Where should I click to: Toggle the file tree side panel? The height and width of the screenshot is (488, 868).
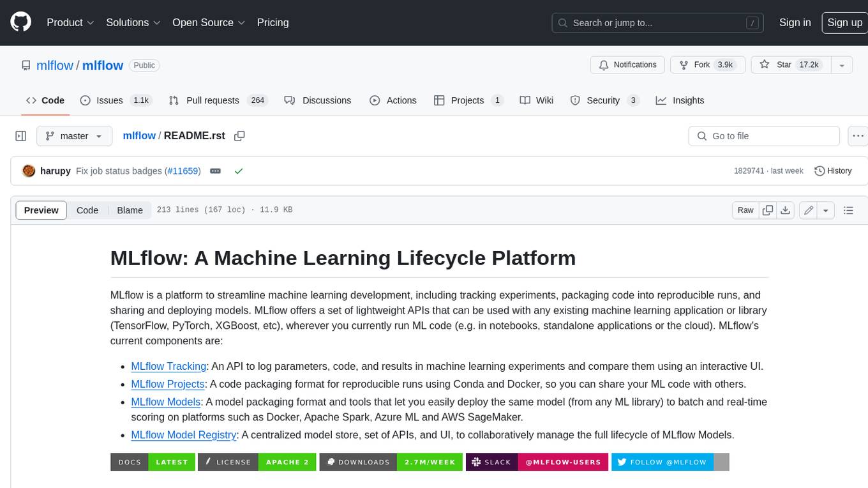click(x=20, y=136)
